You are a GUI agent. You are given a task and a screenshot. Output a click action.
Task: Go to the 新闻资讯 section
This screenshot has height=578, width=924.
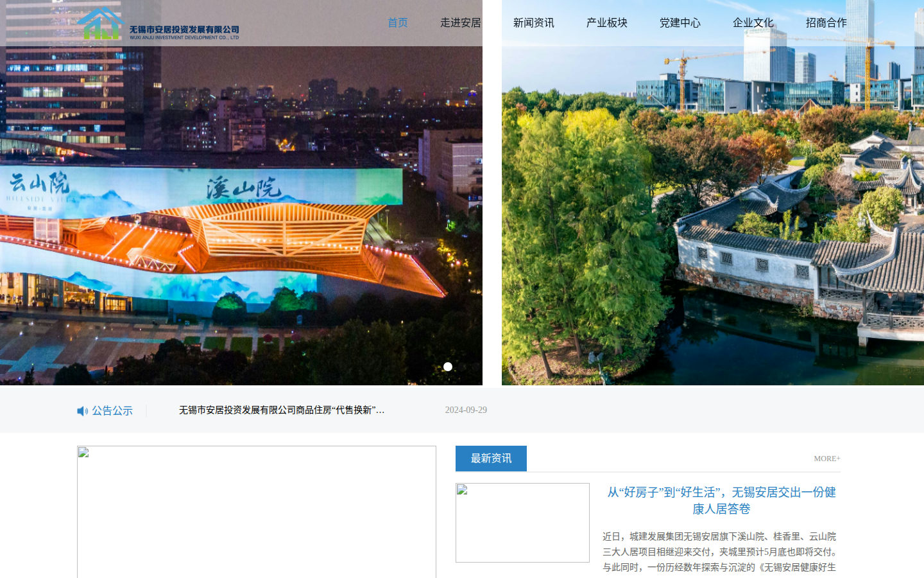click(534, 22)
